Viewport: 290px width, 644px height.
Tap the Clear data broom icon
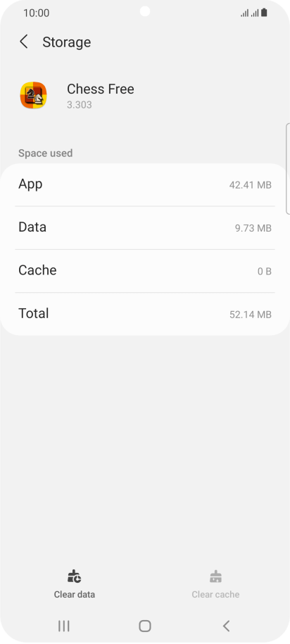(x=75, y=576)
